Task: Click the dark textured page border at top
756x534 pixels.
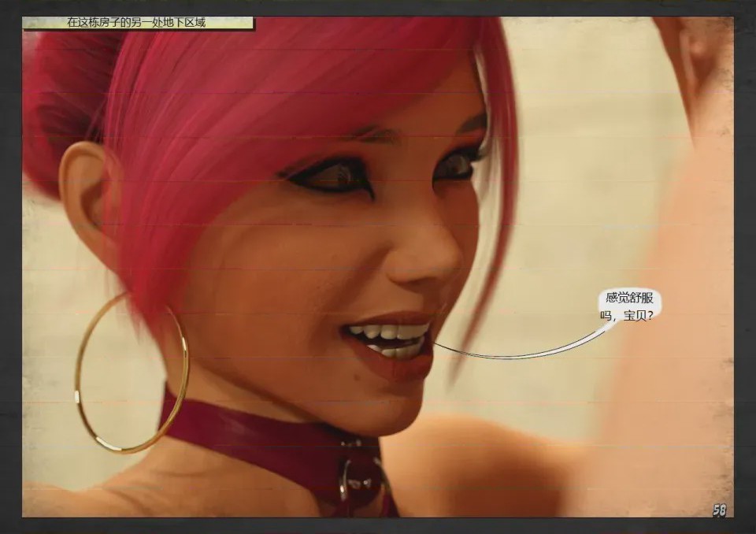Action: (378, 8)
